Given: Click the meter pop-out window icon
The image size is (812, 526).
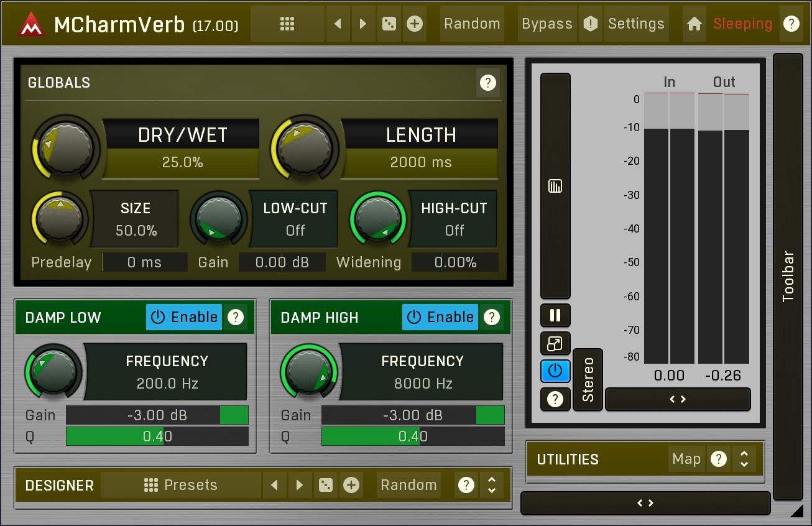Looking at the screenshot, I should point(555,343).
